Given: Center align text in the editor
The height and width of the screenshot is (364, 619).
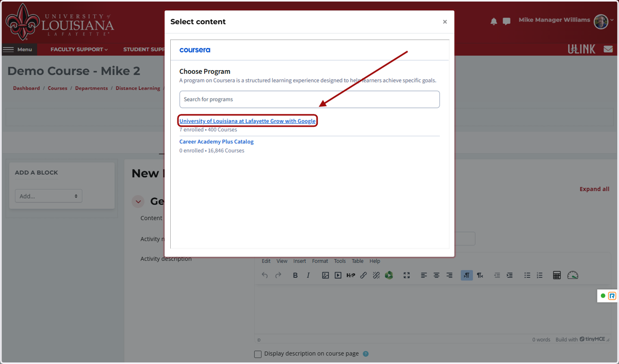Looking at the screenshot, I should click(436, 275).
